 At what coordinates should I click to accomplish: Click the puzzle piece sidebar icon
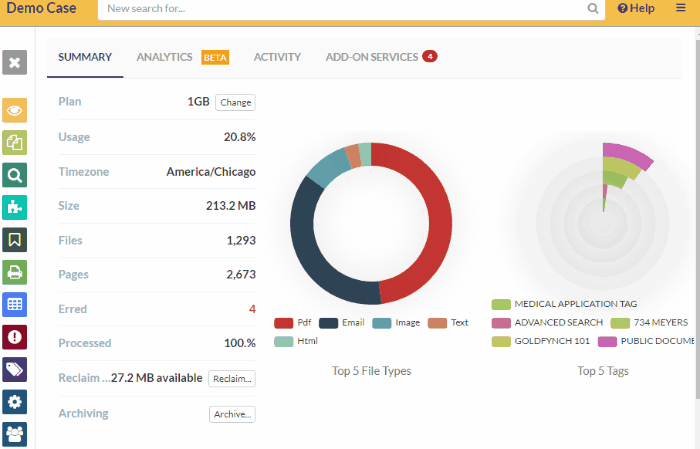click(x=15, y=208)
